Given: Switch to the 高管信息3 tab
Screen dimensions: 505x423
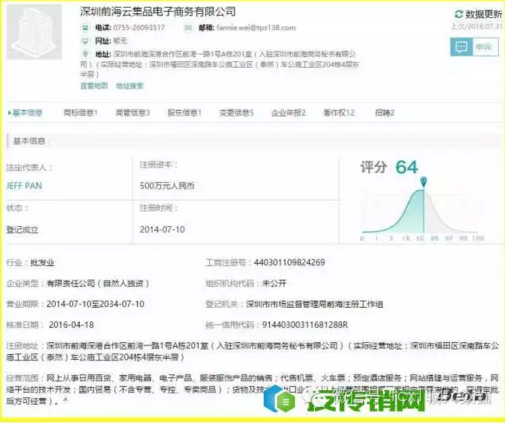Looking at the screenshot, I should (x=132, y=113).
